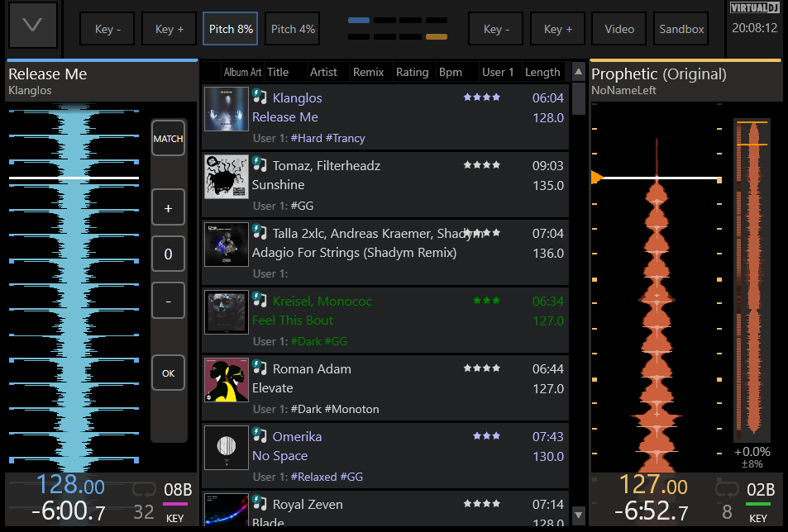Click the browser scrollbar down arrow
The image size is (788, 532).
coord(579,515)
